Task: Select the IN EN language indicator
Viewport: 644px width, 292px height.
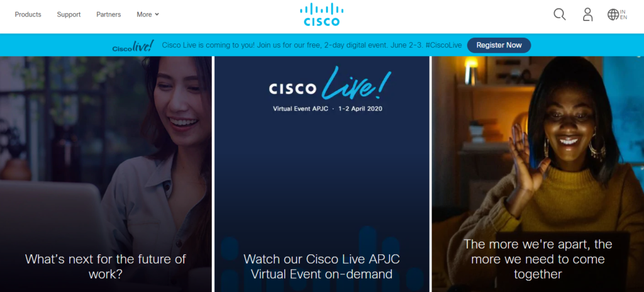Action: point(623,14)
